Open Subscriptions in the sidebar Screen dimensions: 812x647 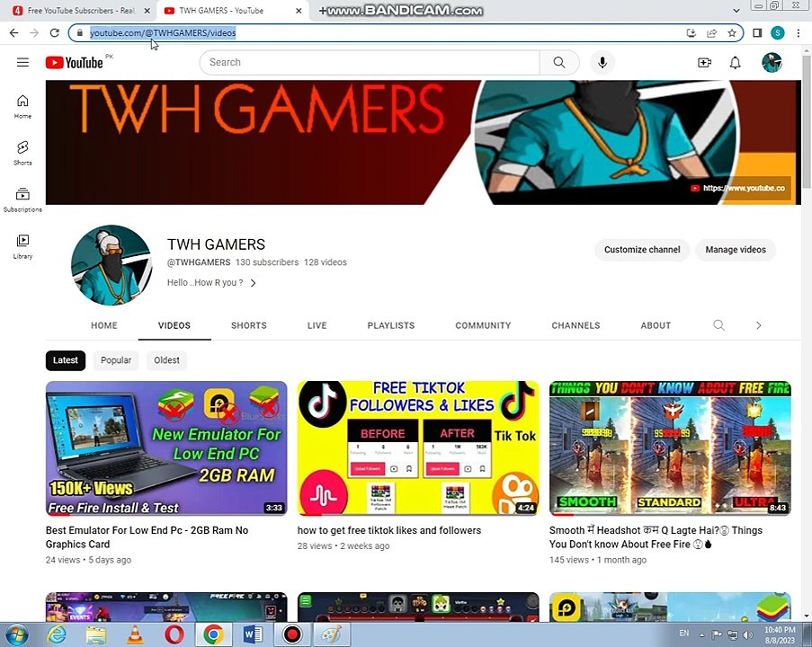22,199
